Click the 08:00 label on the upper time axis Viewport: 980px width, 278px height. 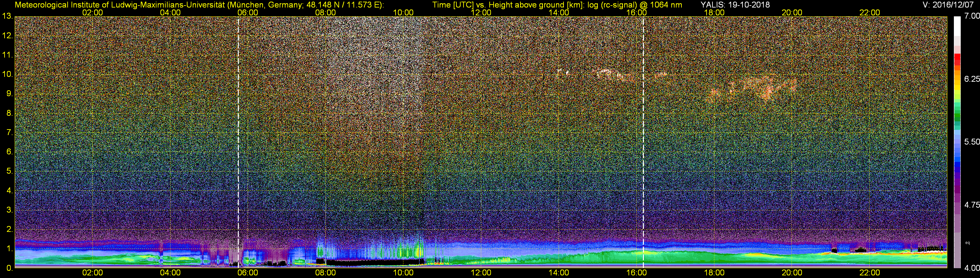click(x=326, y=12)
